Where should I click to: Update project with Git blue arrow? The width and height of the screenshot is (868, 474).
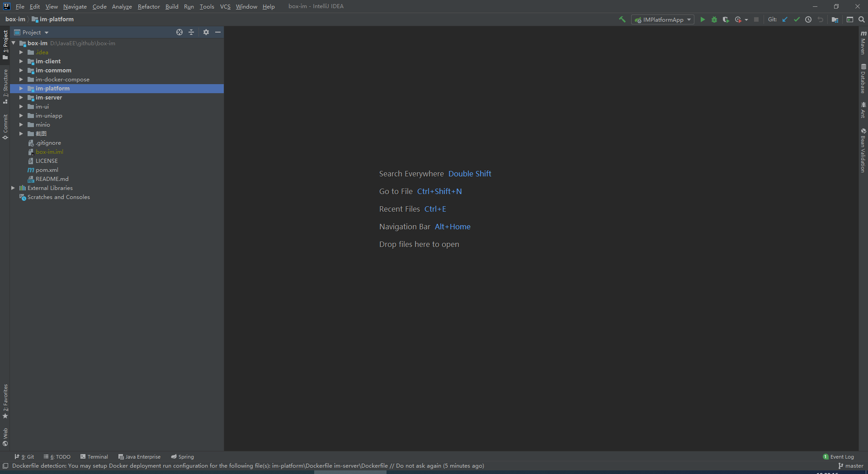point(785,19)
